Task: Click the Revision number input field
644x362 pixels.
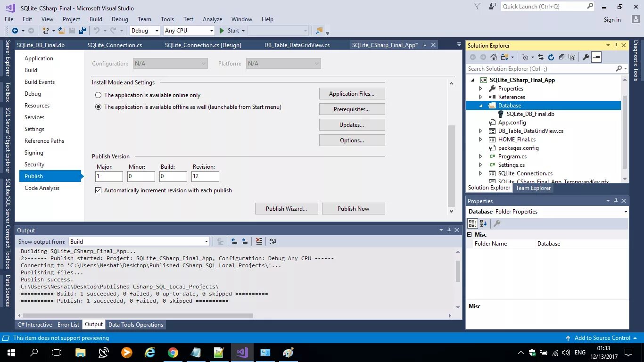Action: click(x=205, y=176)
